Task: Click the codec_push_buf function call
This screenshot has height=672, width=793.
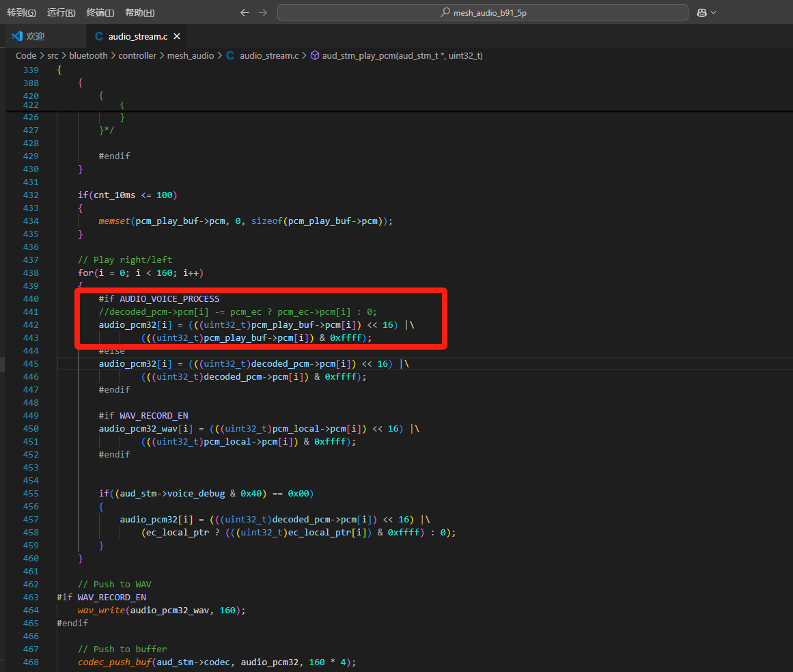Action: [114, 662]
